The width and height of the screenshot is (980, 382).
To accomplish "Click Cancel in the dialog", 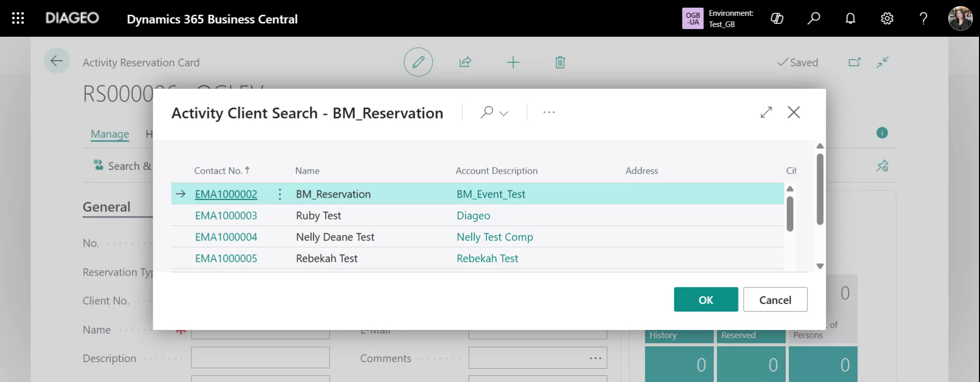I will click(x=775, y=300).
